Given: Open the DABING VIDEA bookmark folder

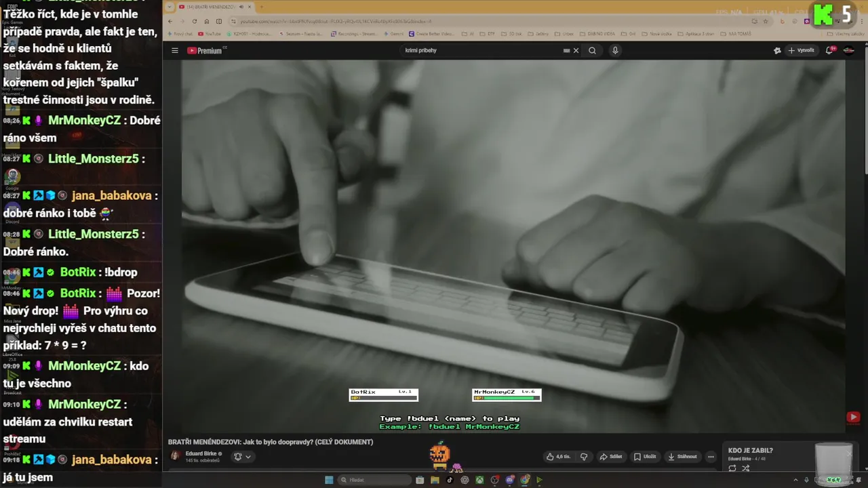Looking at the screenshot, I should tap(597, 34).
